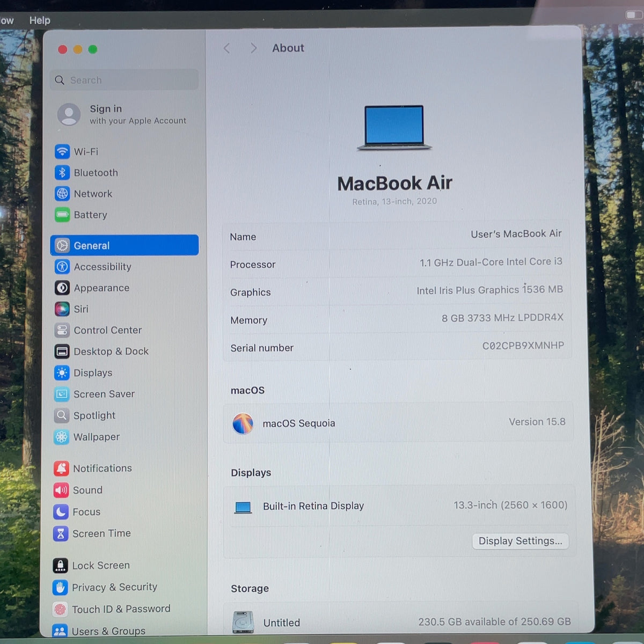Click the Built-in Retina Display label
The width and height of the screenshot is (644, 644).
[x=313, y=506]
